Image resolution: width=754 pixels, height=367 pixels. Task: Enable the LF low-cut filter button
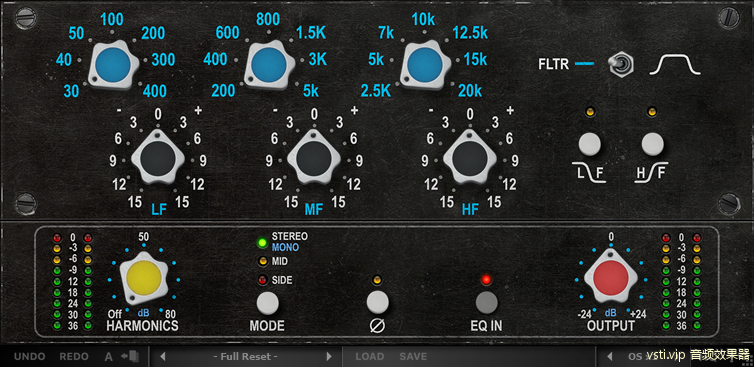point(590,144)
